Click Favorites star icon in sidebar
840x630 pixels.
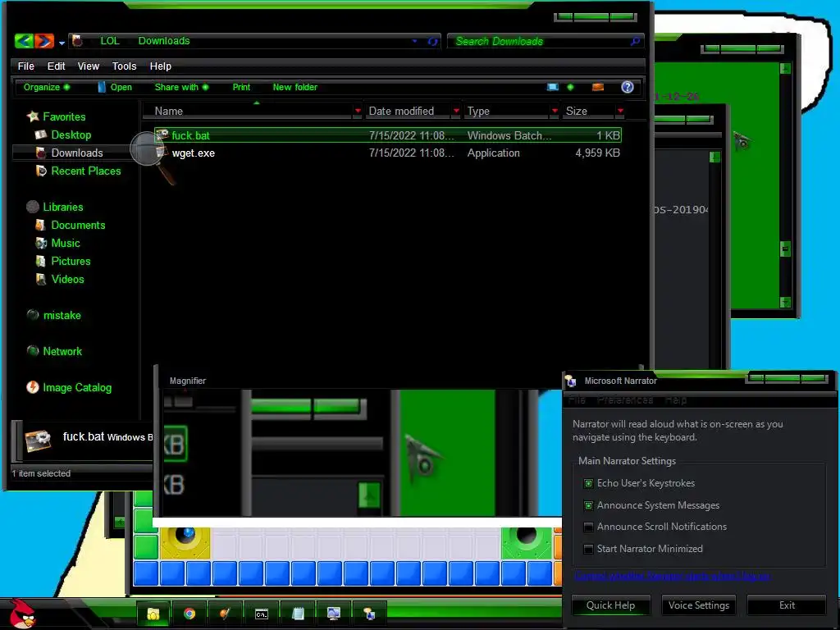(33, 116)
